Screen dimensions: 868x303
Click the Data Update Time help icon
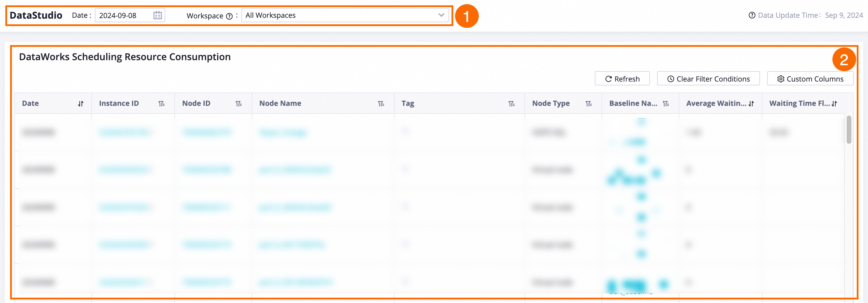point(752,15)
